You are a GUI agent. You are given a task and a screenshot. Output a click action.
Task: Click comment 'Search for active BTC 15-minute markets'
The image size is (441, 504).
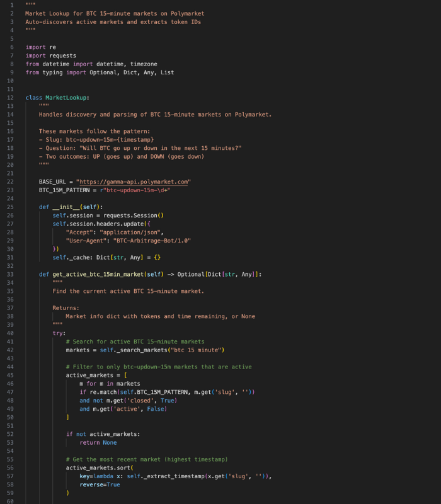(135, 341)
